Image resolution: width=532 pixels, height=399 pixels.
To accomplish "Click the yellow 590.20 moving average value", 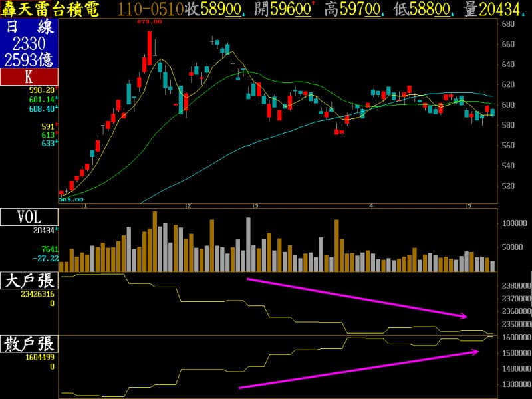I will click(x=41, y=90).
